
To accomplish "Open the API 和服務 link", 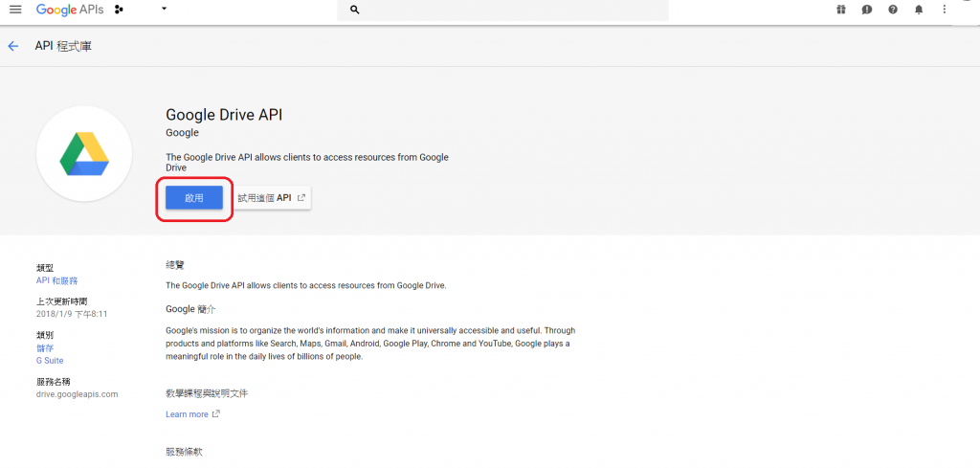I will tap(57, 280).
